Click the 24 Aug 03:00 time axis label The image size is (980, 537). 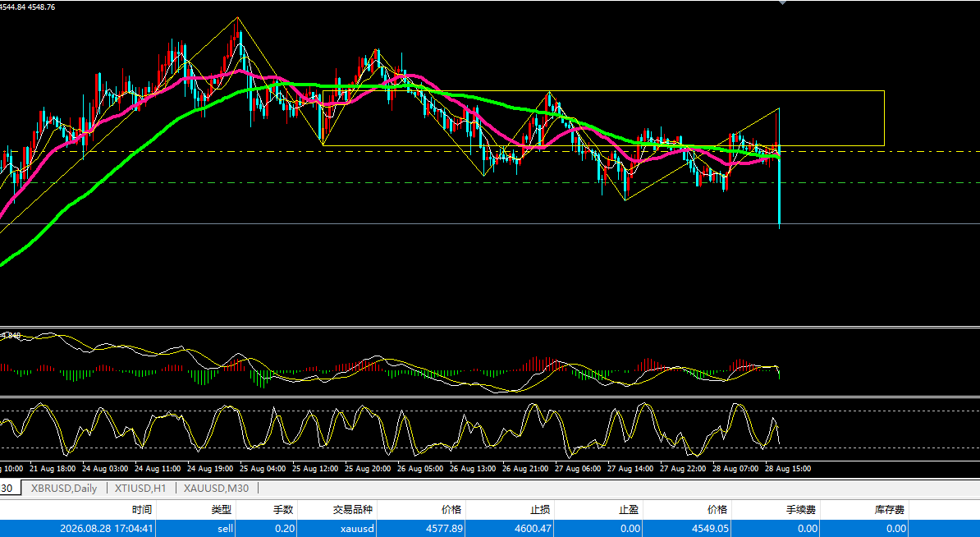105,468
